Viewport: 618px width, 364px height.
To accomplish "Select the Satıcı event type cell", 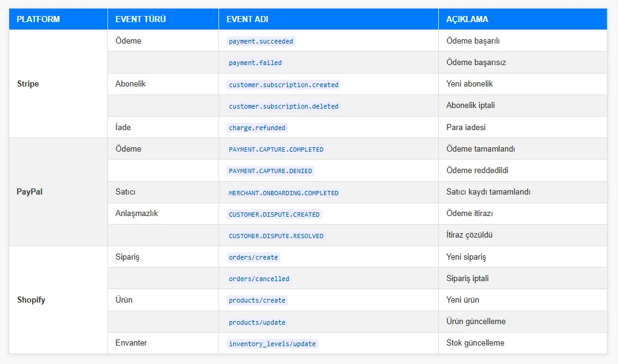I will (163, 192).
